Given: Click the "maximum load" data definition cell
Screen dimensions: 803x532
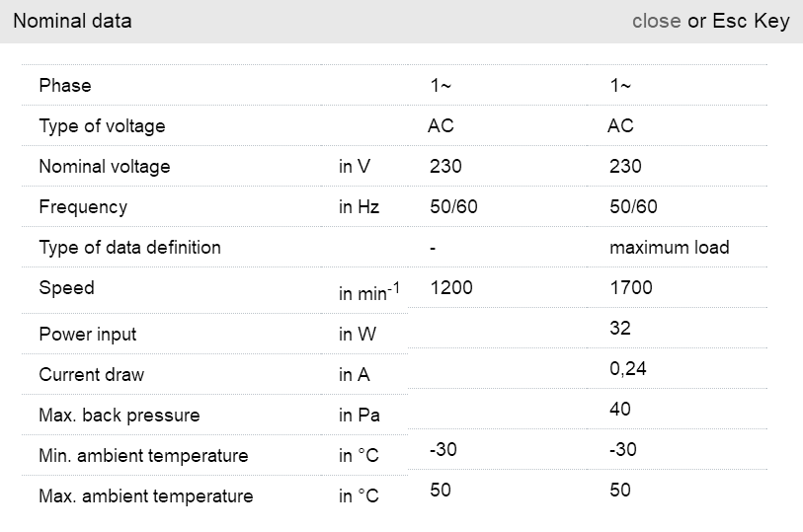Looking at the screenshot, I should 669,248.
